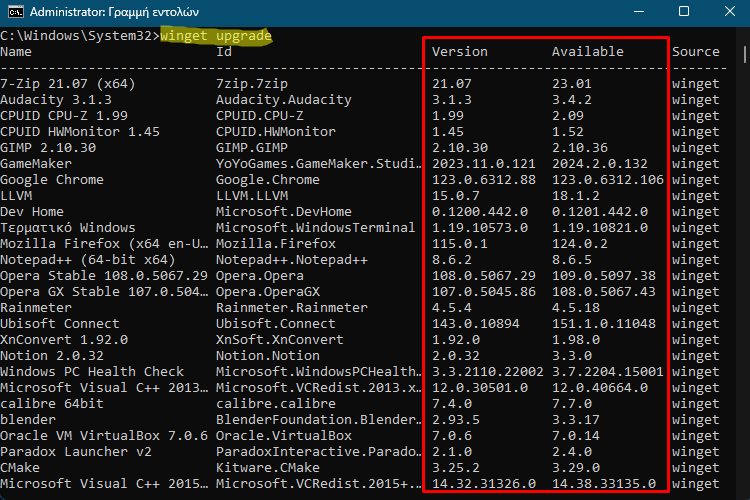Click the 'Name' column header
Screen dimensions: 750x500
[x=16, y=52]
